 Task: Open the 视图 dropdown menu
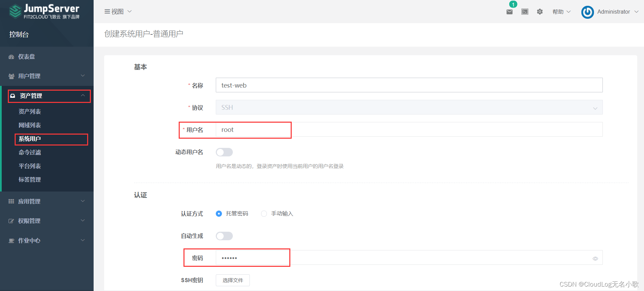[x=118, y=12]
